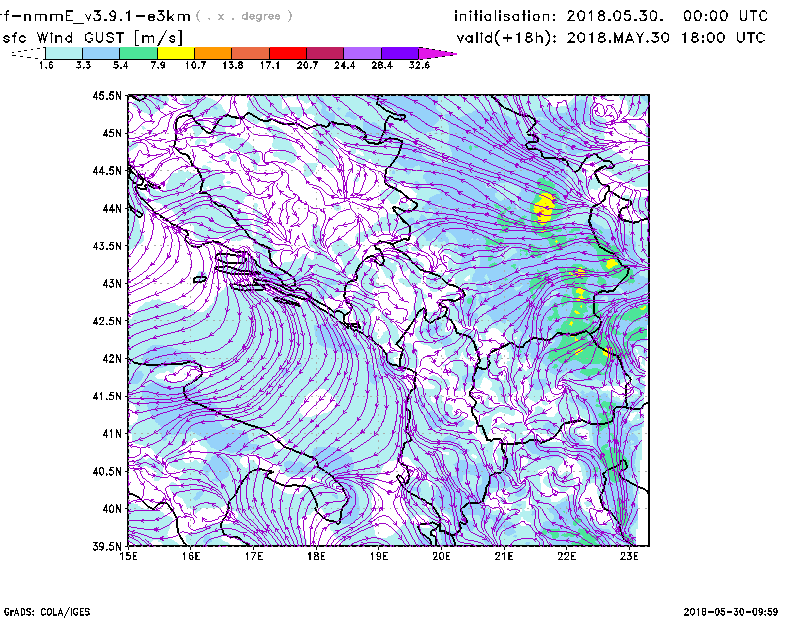Click the initialisation date 2018.05.30.
The height and width of the screenshot is (618, 800).
point(615,16)
